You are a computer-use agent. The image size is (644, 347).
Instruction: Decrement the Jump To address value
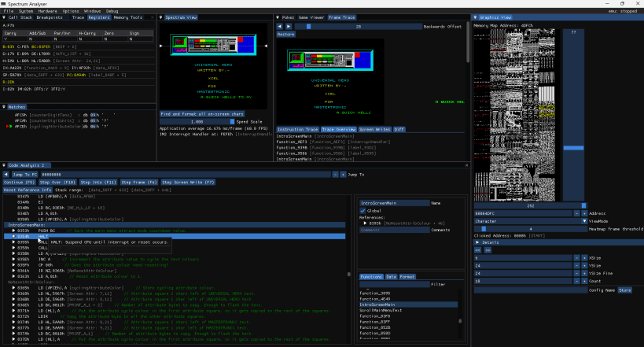(x=335, y=175)
